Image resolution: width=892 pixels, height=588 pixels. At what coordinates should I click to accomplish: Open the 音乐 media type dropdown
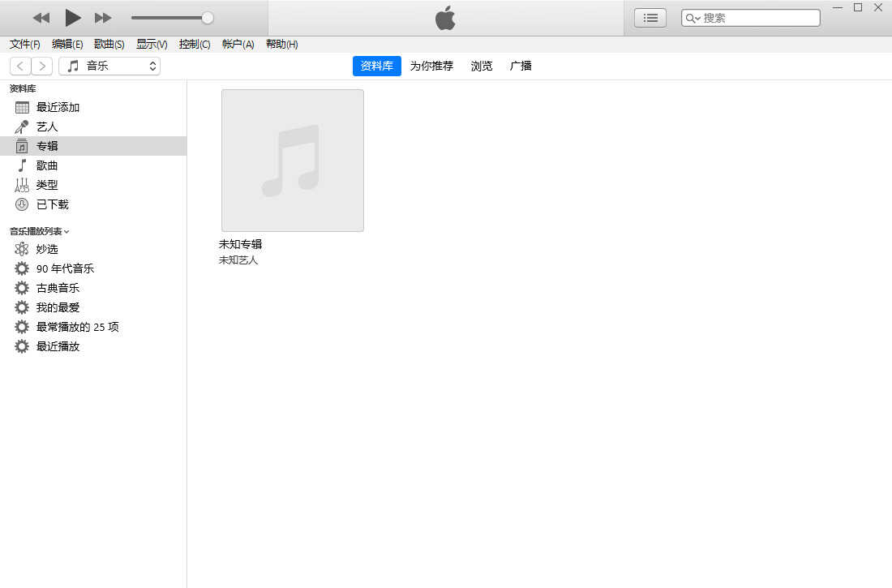point(109,66)
